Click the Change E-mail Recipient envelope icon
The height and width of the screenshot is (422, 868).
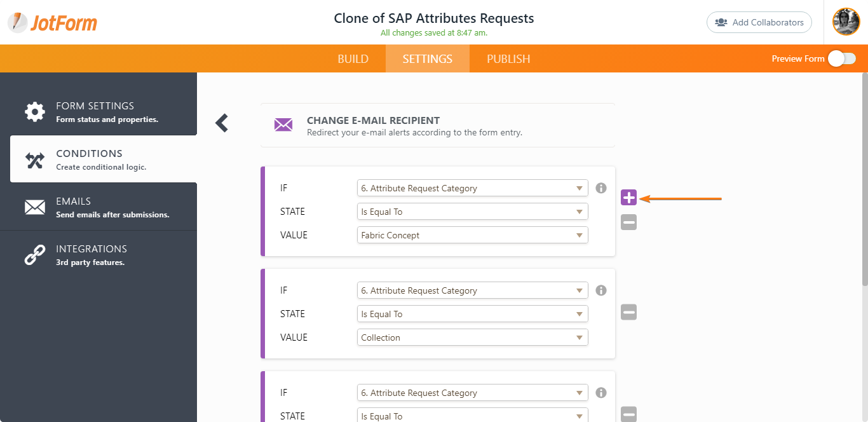(x=283, y=125)
